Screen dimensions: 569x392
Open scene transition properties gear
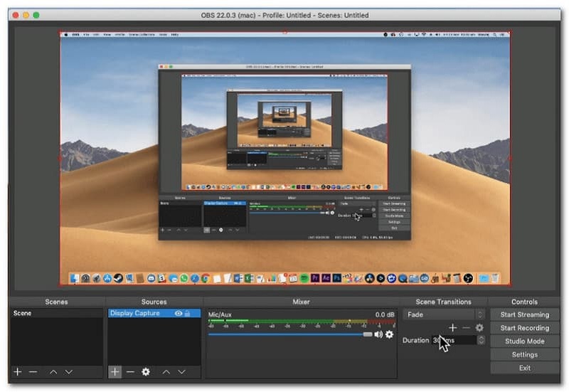[x=479, y=328]
